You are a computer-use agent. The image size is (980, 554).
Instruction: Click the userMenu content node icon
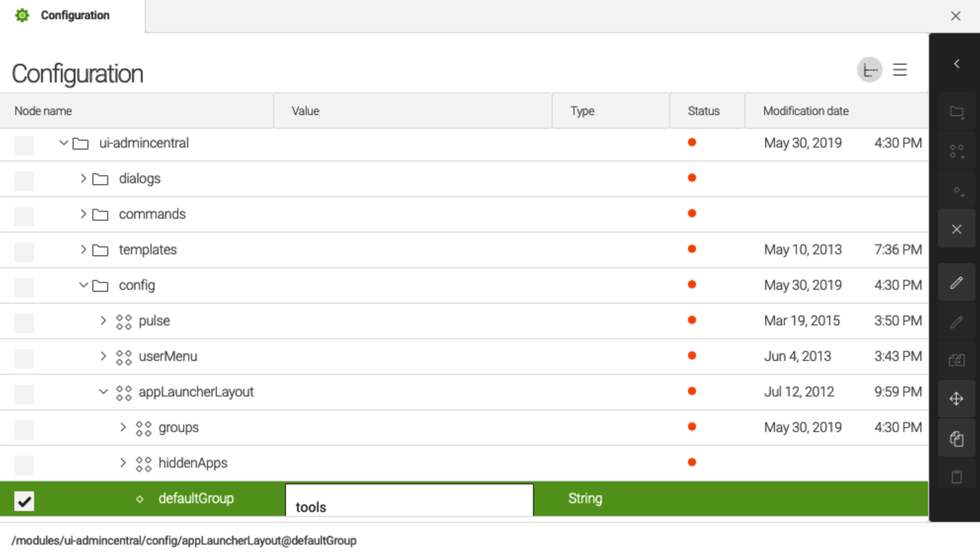(x=124, y=357)
